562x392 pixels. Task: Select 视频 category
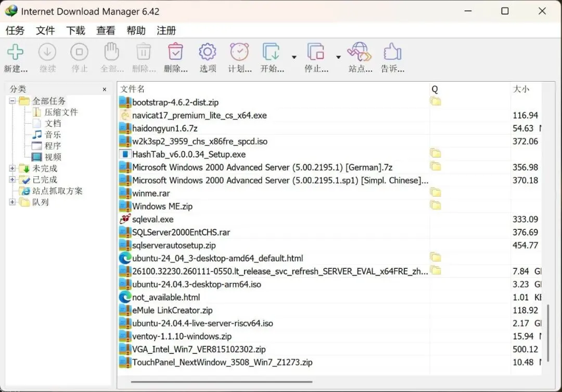pos(53,157)
